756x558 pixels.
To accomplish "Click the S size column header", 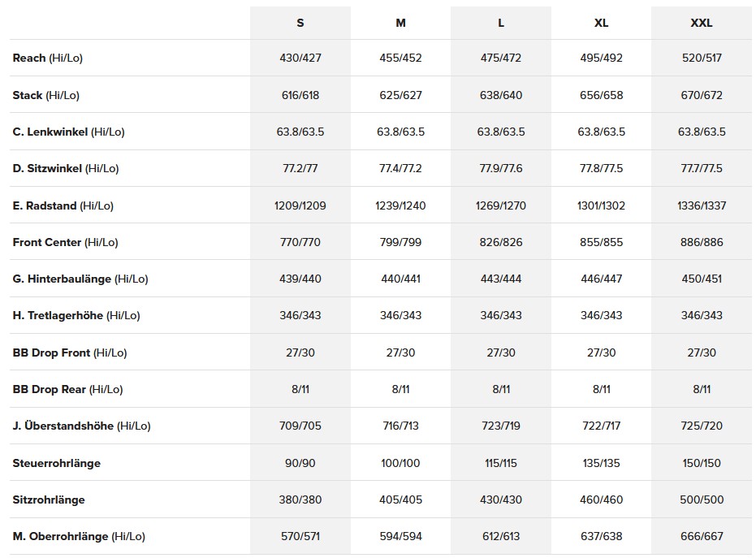I will (x=300, y=23).
